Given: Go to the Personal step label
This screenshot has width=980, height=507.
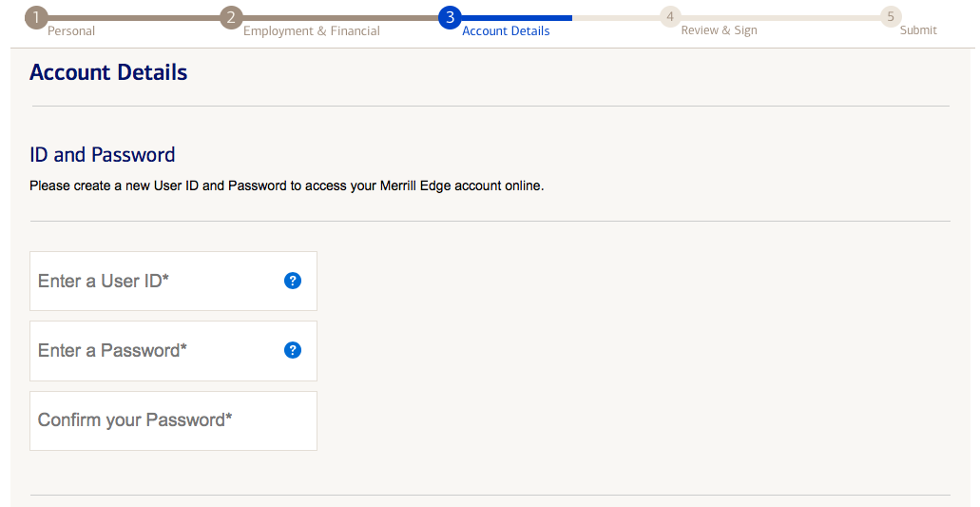Looking at the screenshot, I should tap(71, 31).
